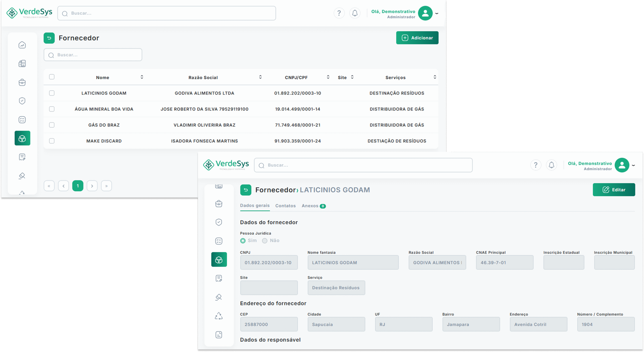
Task: Sort by Razão Social column arrows
Action: click(260, 77)
